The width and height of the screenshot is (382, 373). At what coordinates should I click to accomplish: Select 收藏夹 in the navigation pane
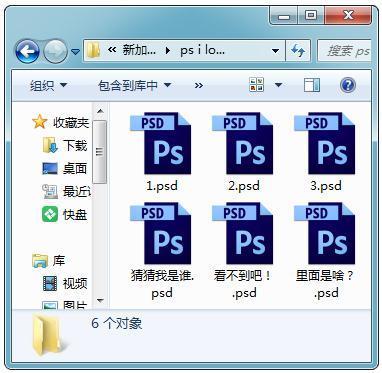click(x=71, y=123)
